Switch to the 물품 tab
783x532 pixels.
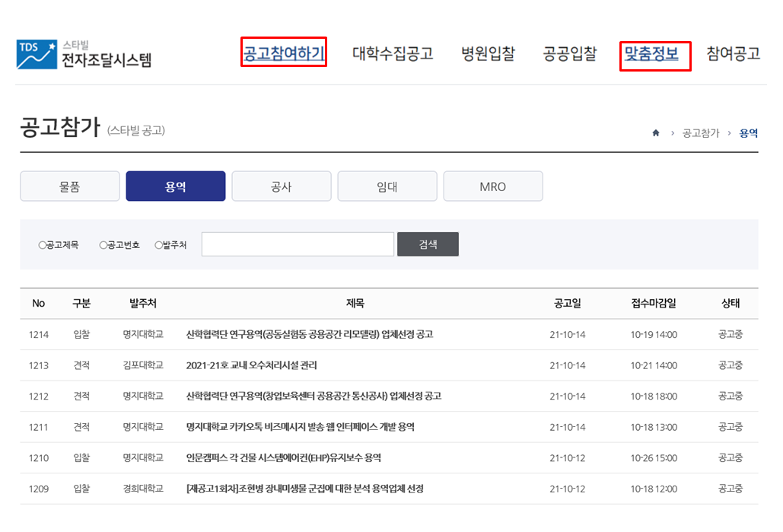(x=70, y=186)
